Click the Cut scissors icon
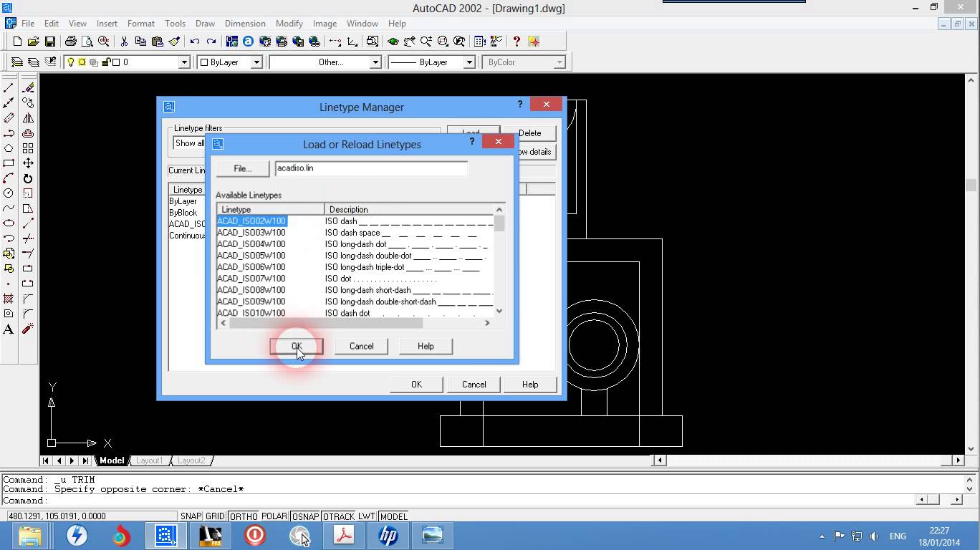Viewport: 980px width, 550px height. click(124, 42)
